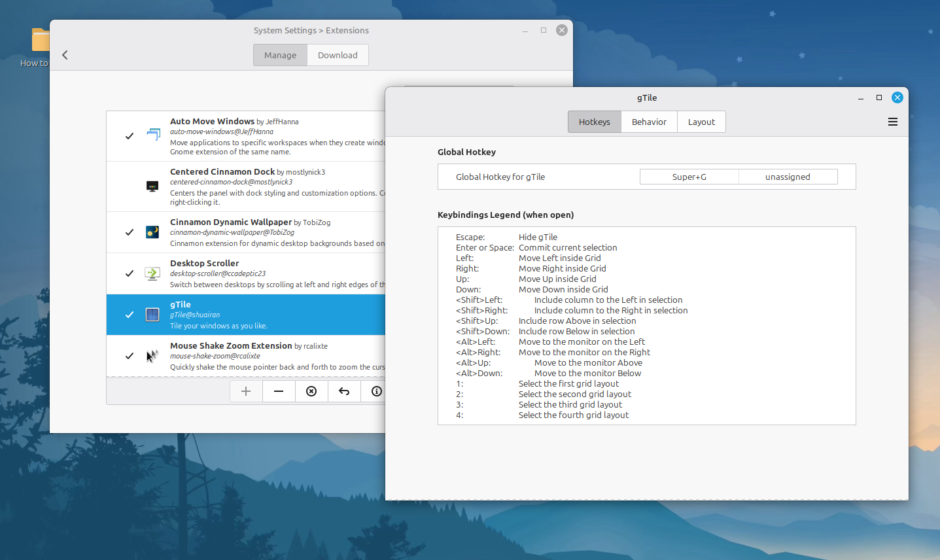The height and width of the screenshot is (560, 940).
Task: Go back in System Settings
Action: pos(65,55)
